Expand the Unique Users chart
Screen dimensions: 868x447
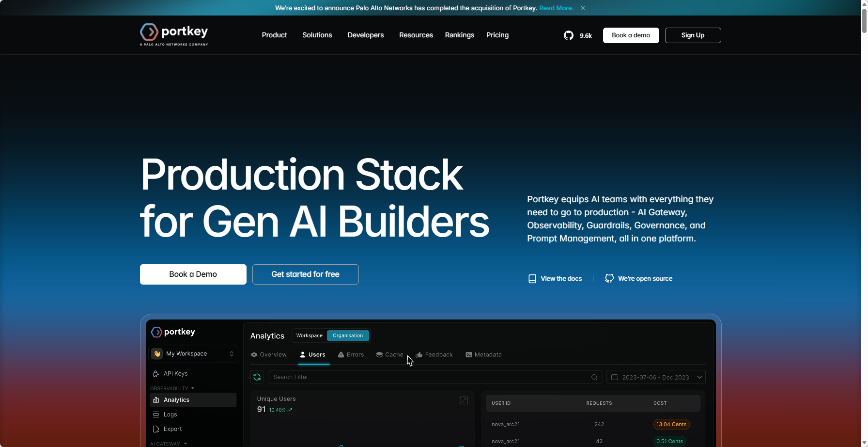(x=464, y=400)
